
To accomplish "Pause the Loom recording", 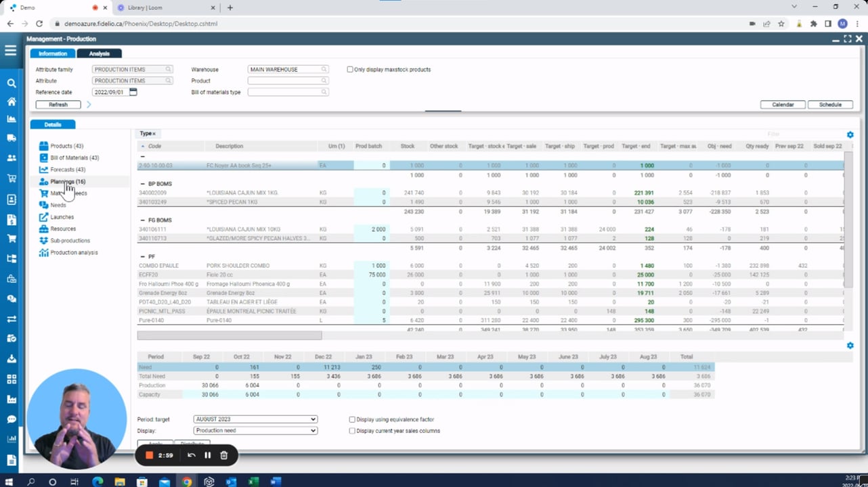I will pyautogui.click(x=208, y=455).
